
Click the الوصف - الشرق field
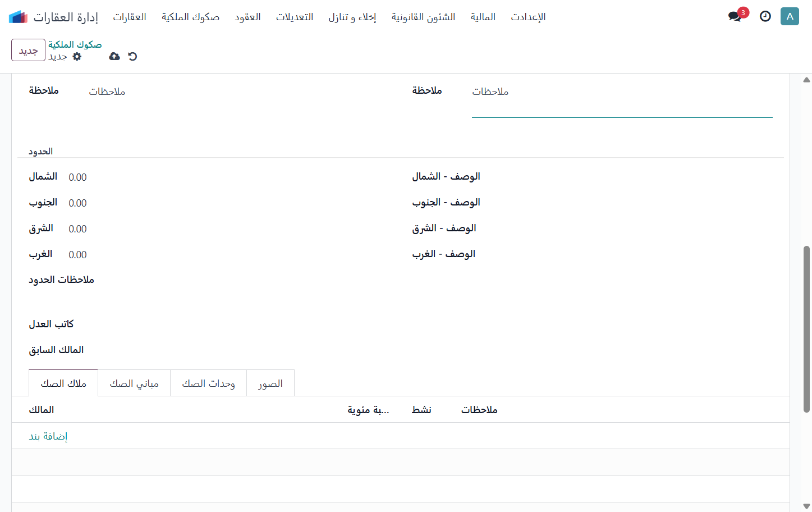pyautogui.click(x=632, y=228)
